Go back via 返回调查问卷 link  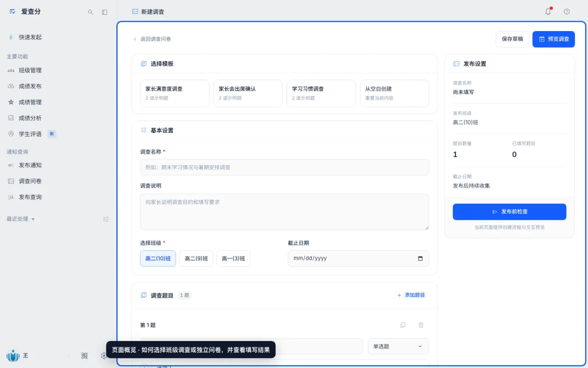[x=152, y=39]
